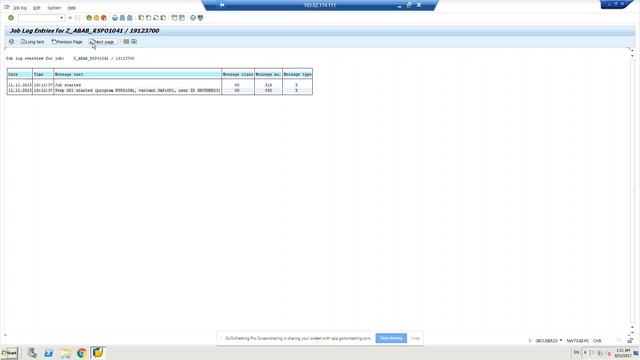Click the Create New Session icon

click(174, 18)
